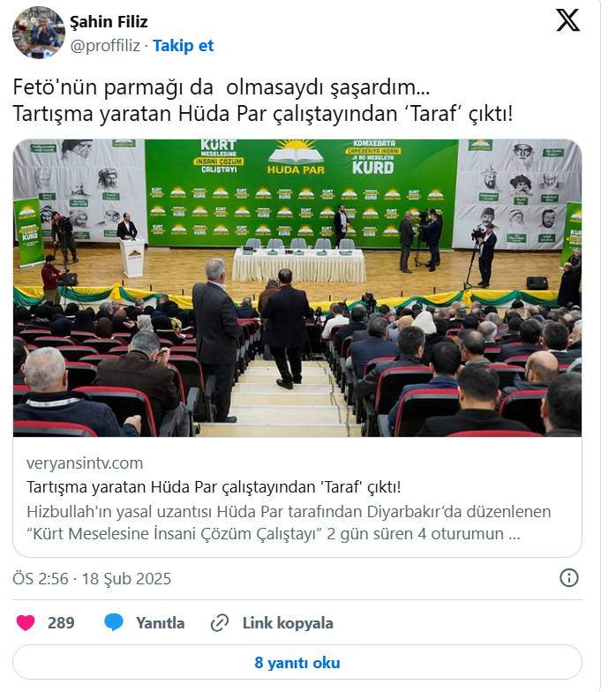Click the blue reply bubble icon
The image size is (616, 692).
click(x=114, y=622)
